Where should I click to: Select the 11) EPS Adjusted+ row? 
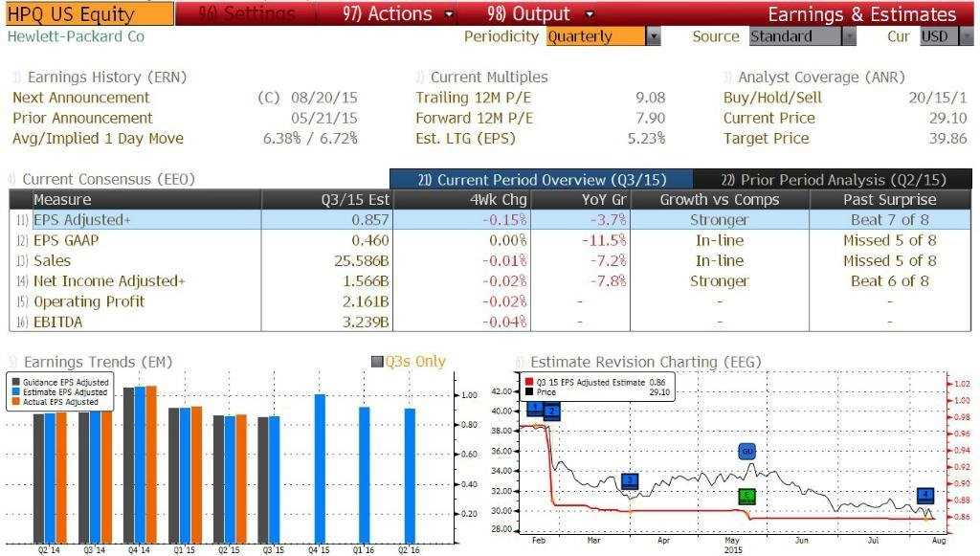click(x=490, y=220)
